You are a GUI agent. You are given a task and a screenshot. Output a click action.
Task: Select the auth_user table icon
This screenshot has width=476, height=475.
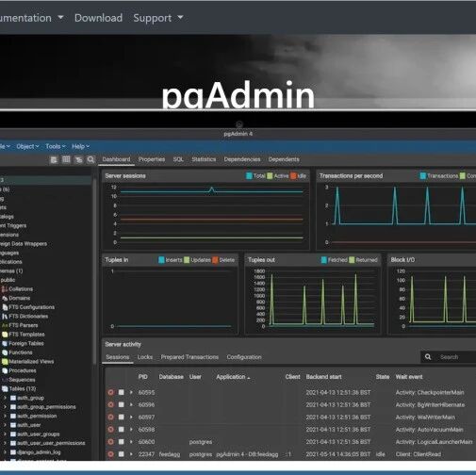coord(13,425)
